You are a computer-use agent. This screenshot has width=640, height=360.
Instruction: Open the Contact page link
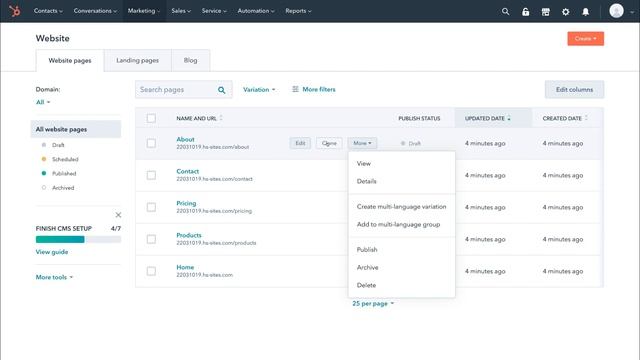[188, 171]
